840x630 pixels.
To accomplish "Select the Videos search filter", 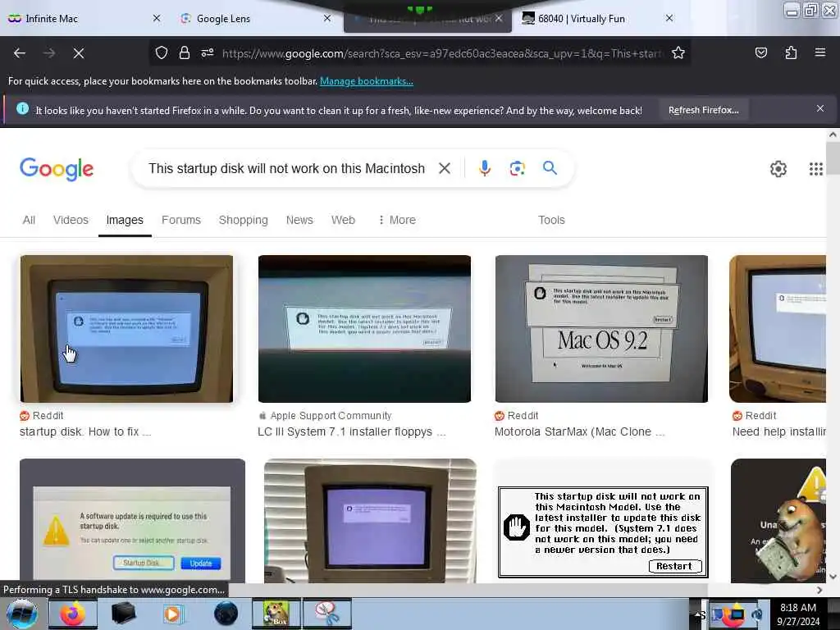I will pos(71,220).
